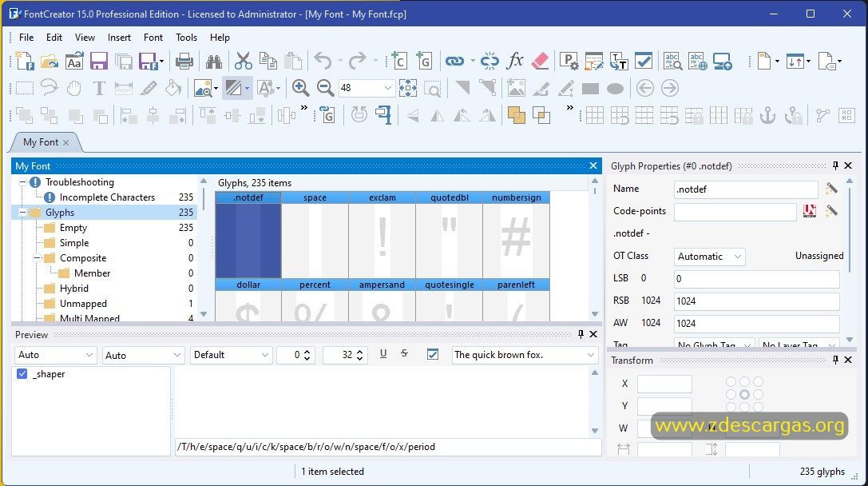Insert glyphs with the +G icon
Image resolution: width=868 pixels, height=486 pixels.
click(x=423, y=61)
